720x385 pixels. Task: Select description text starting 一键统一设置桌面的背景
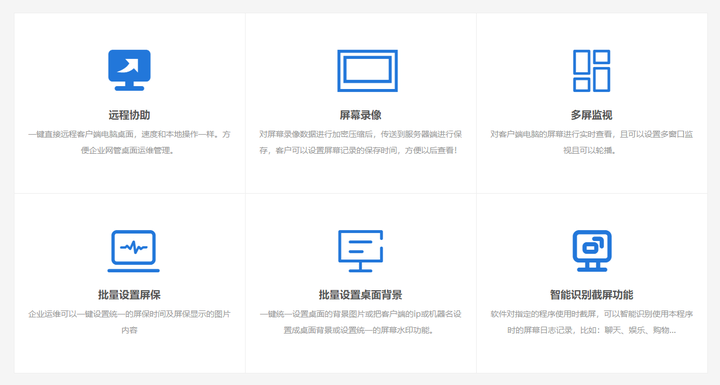[x=360, y=322]
